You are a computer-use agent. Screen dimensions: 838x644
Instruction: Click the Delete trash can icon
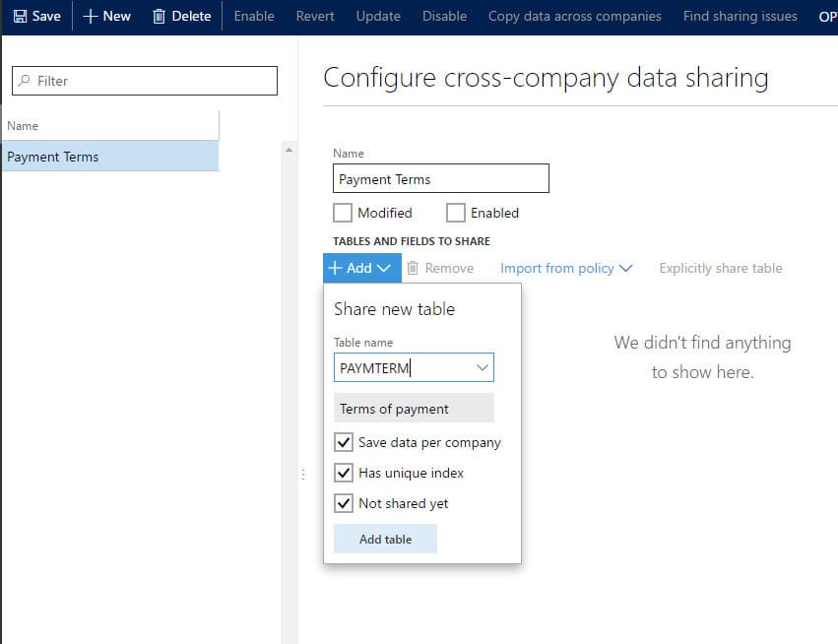160,16
